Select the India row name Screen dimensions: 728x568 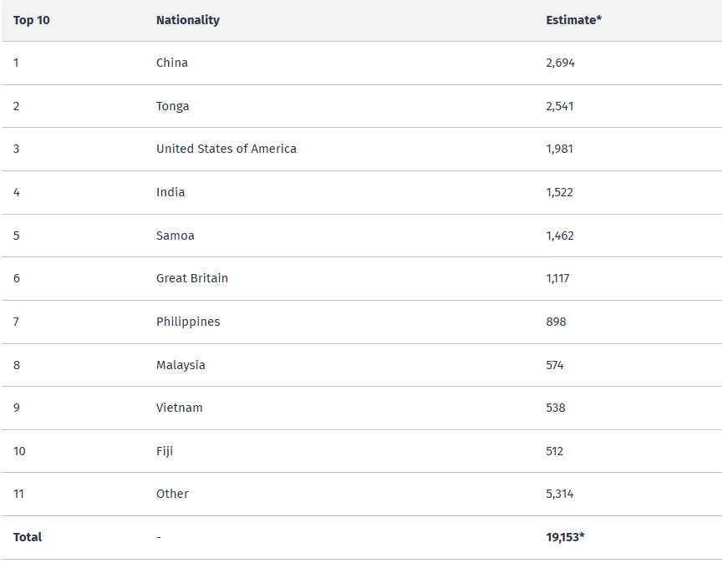[x=171, y=192]
